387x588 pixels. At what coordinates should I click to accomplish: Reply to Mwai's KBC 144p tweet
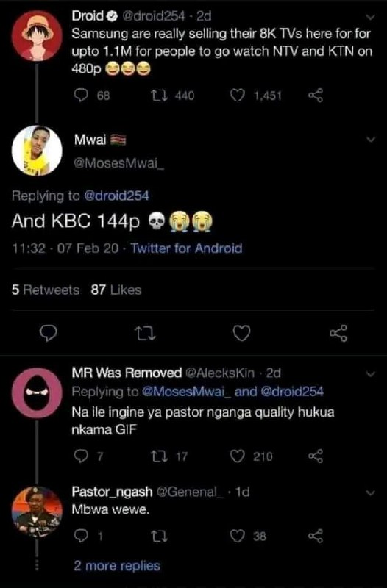(x=49, y=333)
